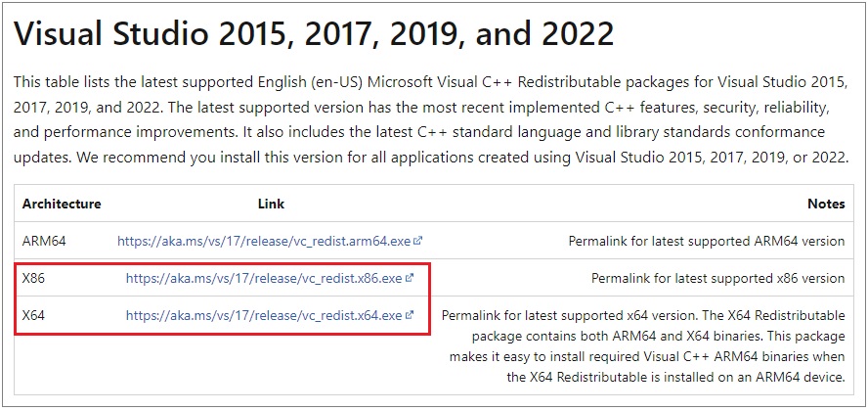Viewport: 868px width, 411px height.
Task: Click the ARM64 permalink note text
Action: [707, 241]
